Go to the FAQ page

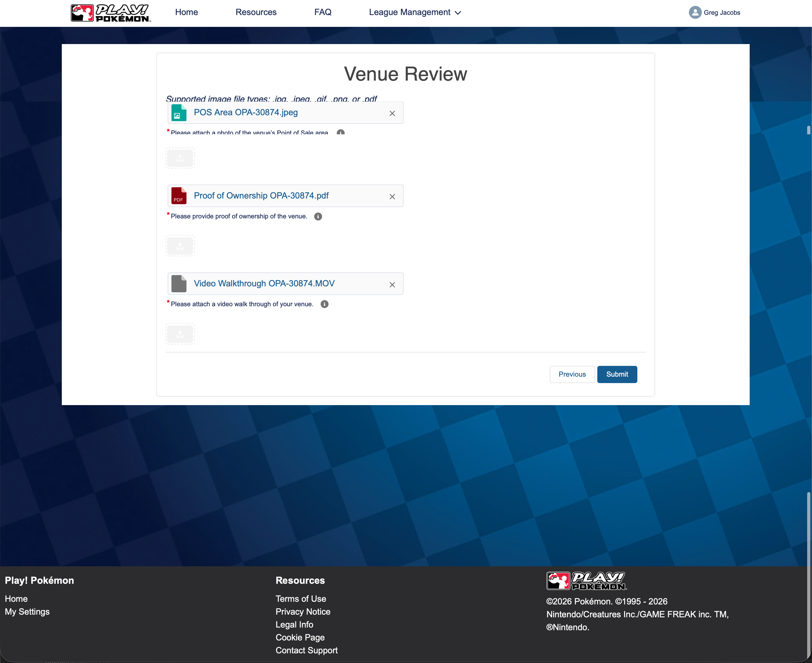coord(323,12)
